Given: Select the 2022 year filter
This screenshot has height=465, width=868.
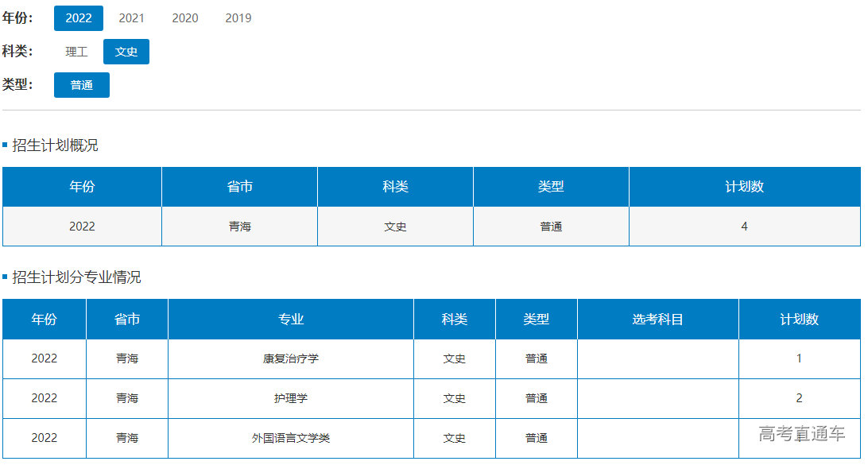Looking at the screenshot, I should tap(78, 18).
